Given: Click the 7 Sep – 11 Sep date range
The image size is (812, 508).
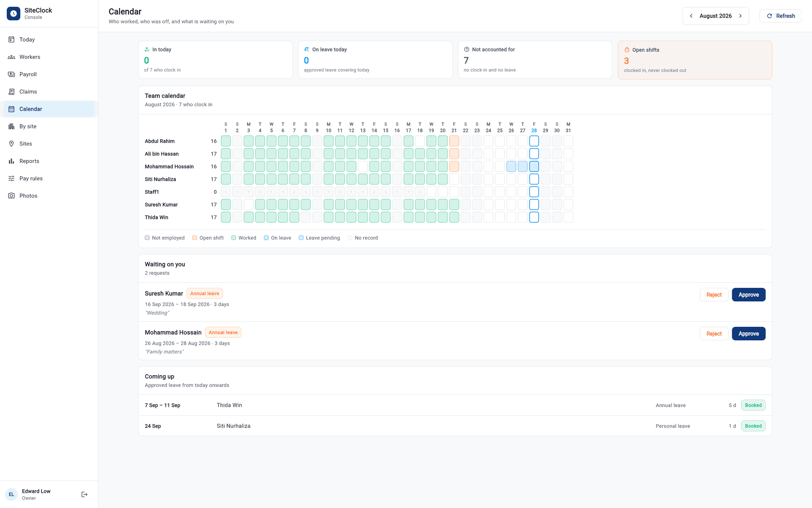Looking at the screenshot, I should tap(162, 405).
